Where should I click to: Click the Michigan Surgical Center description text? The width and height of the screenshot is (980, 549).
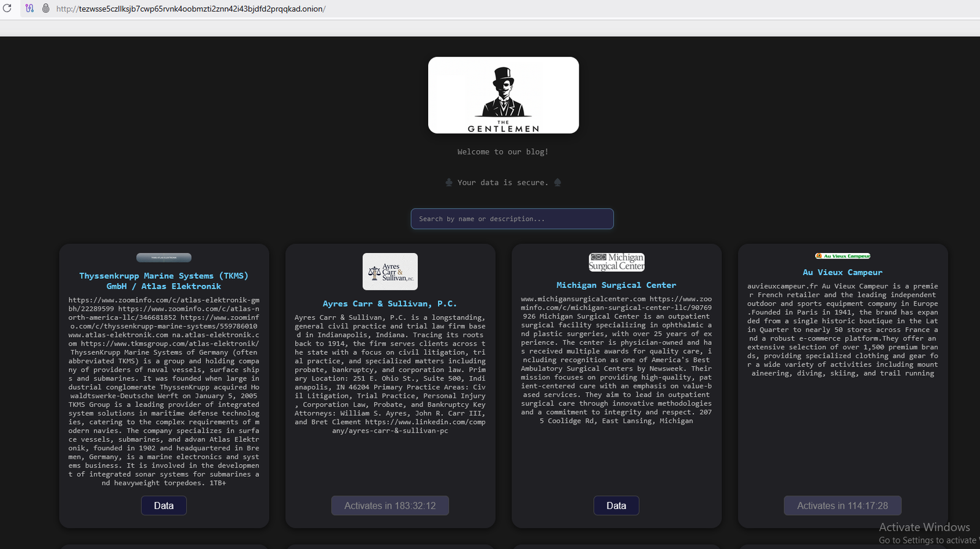616,360
